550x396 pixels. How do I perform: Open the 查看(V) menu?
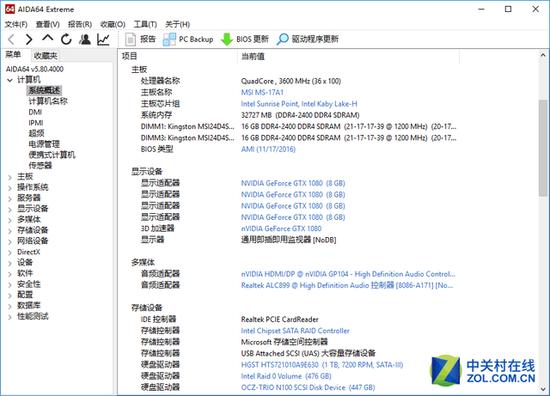coord(48,24)
